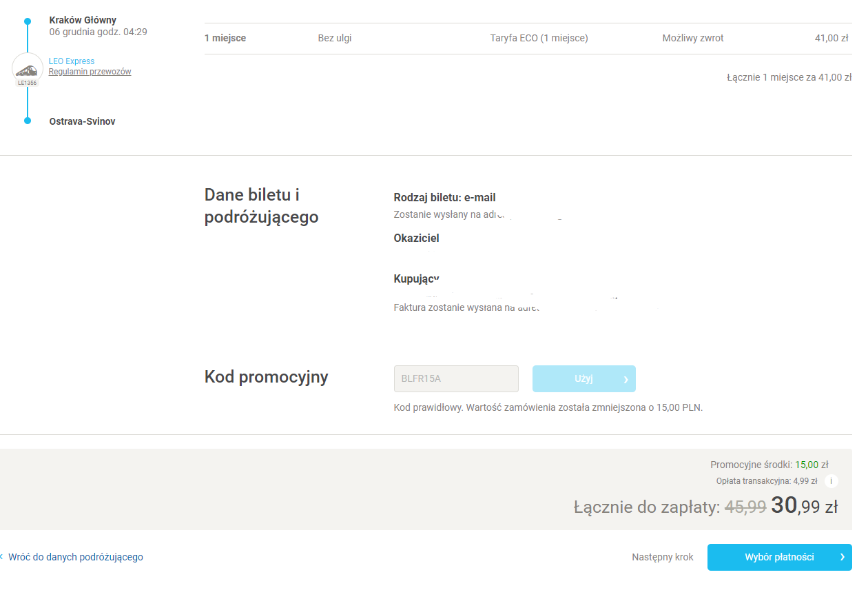
Task: Click the Okaziciel heading
Action: click(x=417, y=238)
